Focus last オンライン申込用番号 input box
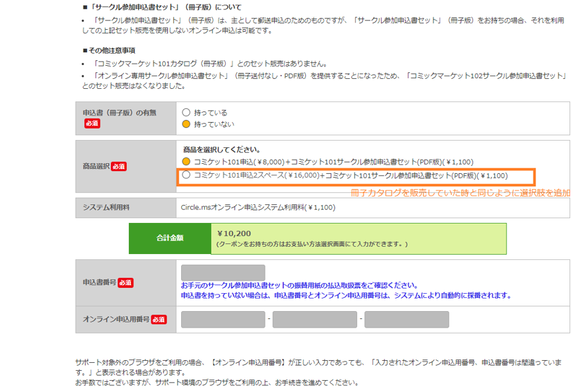Image resolution: width=588 pixels, height=392 pixels. [406, 320]
